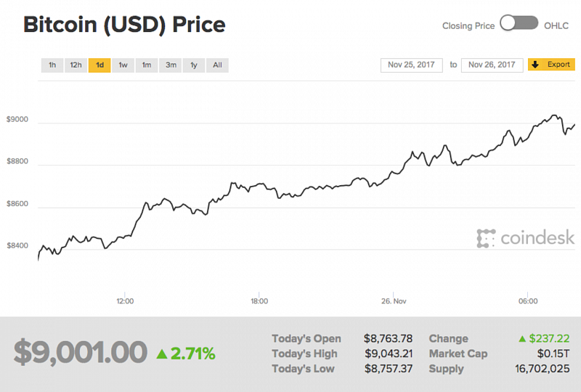Select the 1h time range
Viewport: 581px width, 392px height.
52,65
